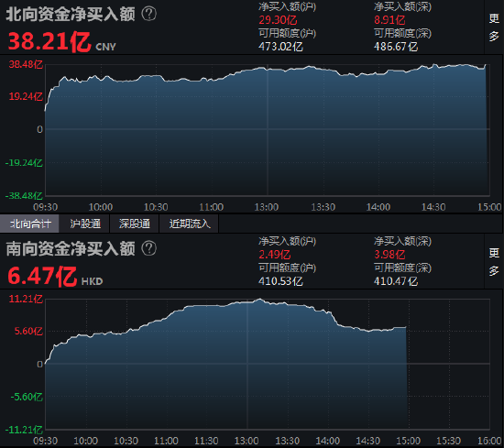Click northbound 可用额度(深) value 486.67亿
504x448 pixels.
pyautogui.click(x=396, y=47)
